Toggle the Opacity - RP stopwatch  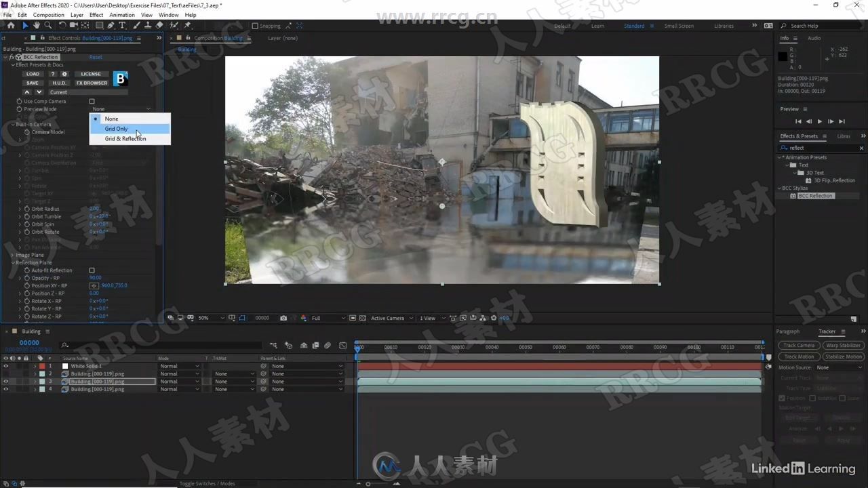pyautogui.click(x=26, y=278)
